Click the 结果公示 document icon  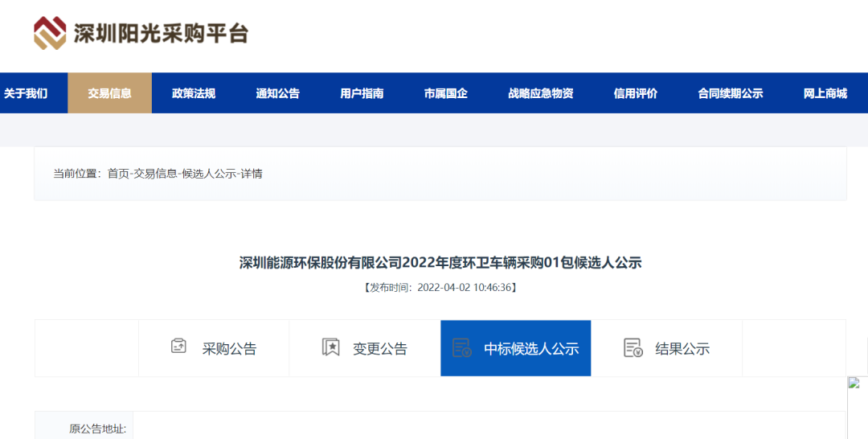click(633, 348)
